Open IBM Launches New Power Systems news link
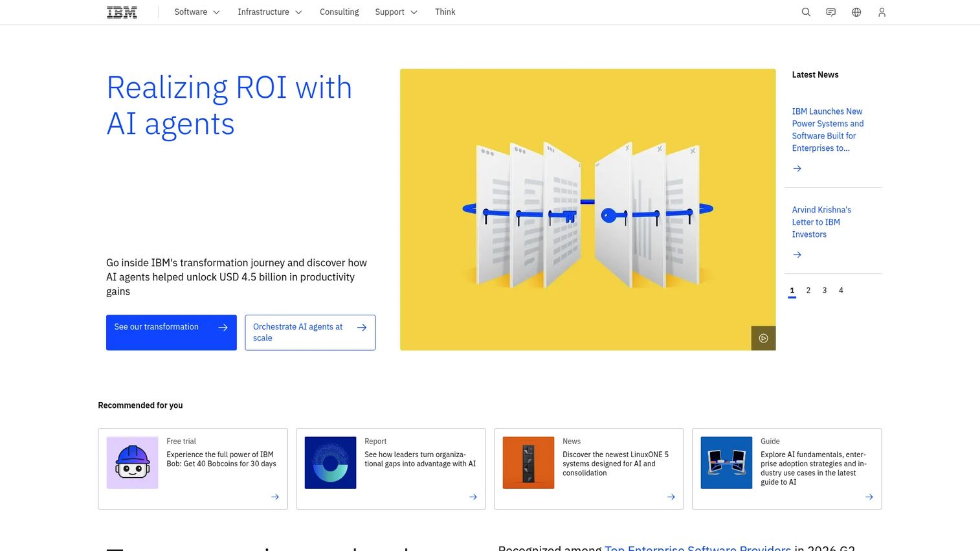The height and width of the screenshot is (551, 980). click(x=828, y=129)
